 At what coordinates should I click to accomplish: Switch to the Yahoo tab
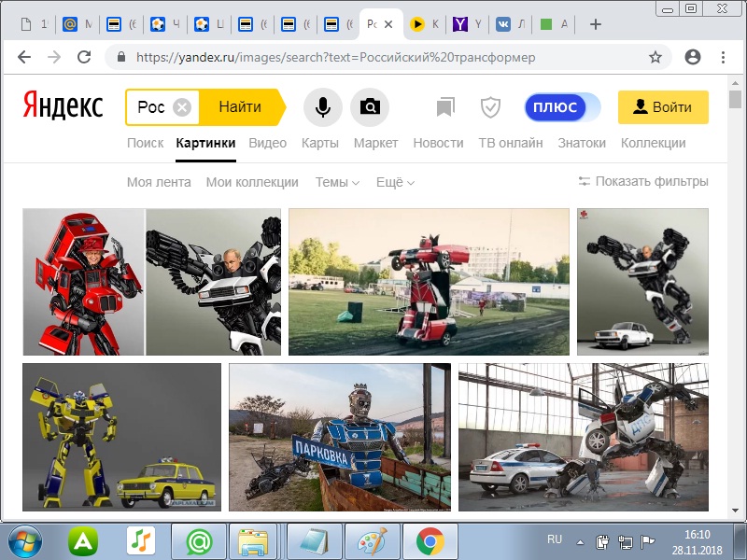(x=467, y=24)
